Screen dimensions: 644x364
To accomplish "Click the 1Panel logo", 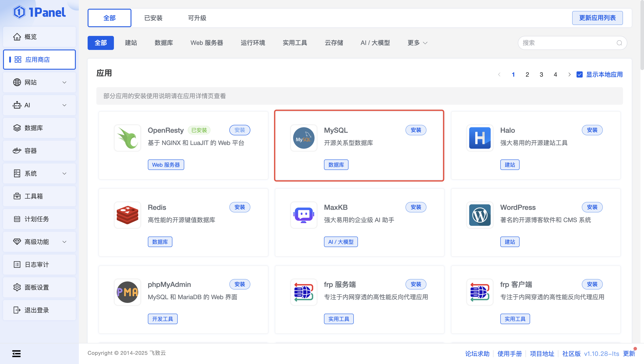I will click(39, 12).
